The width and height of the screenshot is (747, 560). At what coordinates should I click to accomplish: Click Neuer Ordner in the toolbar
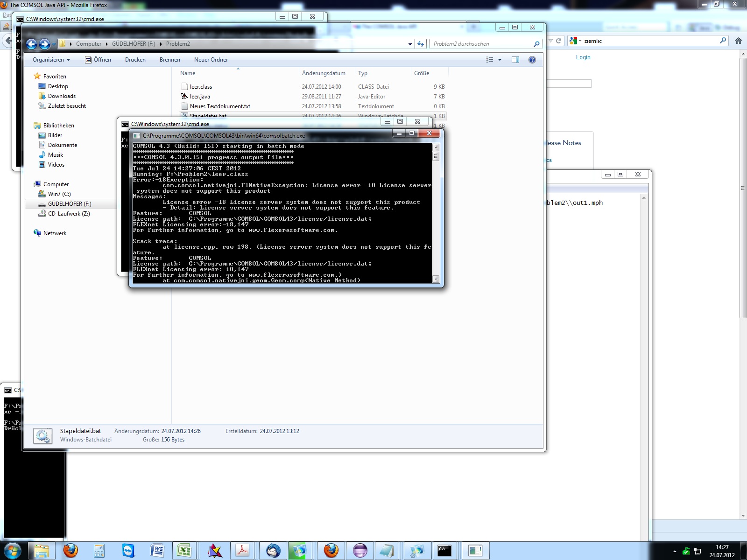(211, 60)
